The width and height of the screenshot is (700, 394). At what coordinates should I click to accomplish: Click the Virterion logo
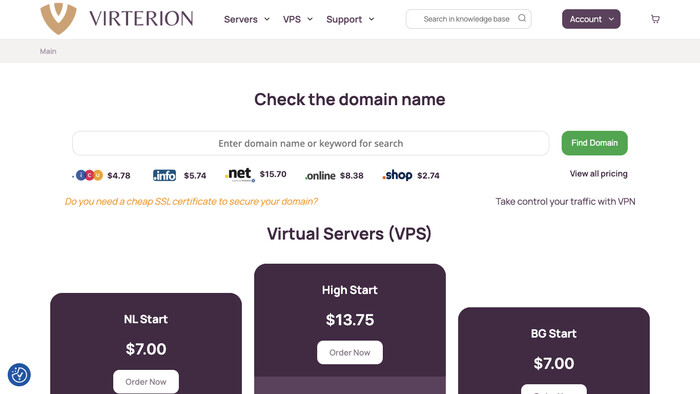tap(117, 18)
